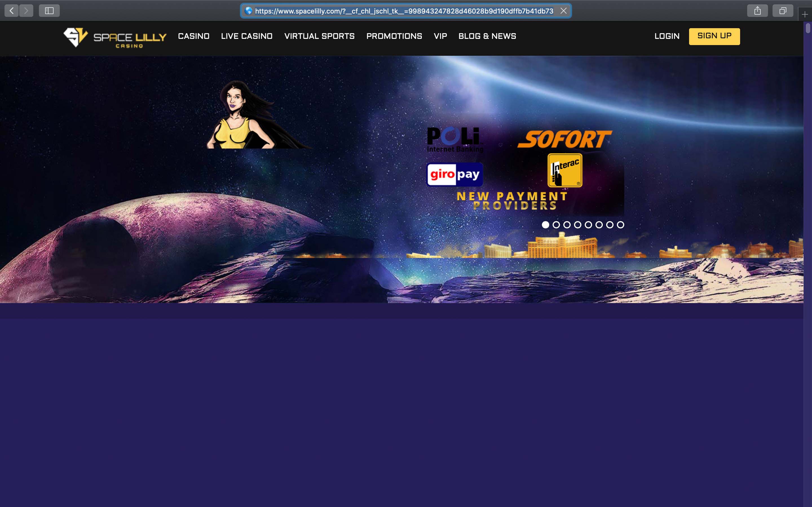812x507 pixels.
Task: Click the globe icon in address bar
Action: (x=248, y=11)
